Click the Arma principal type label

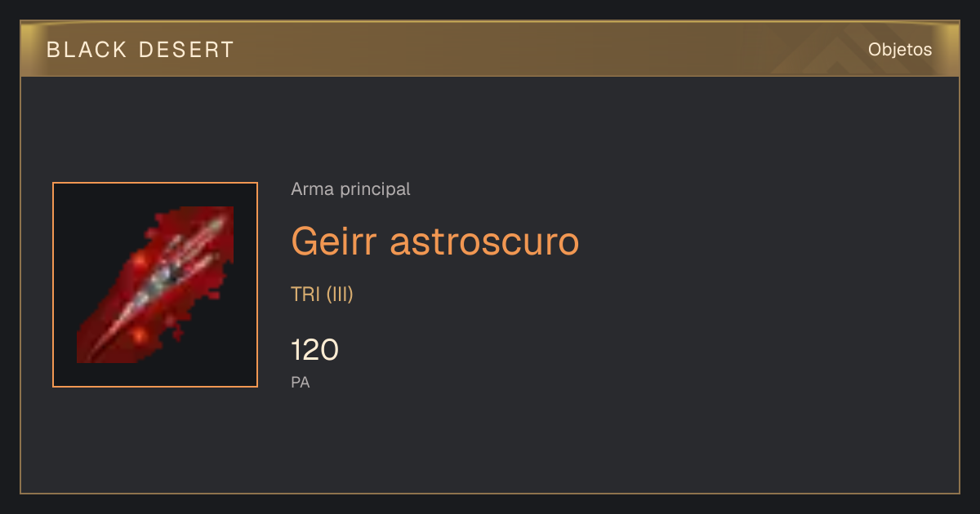350,189
